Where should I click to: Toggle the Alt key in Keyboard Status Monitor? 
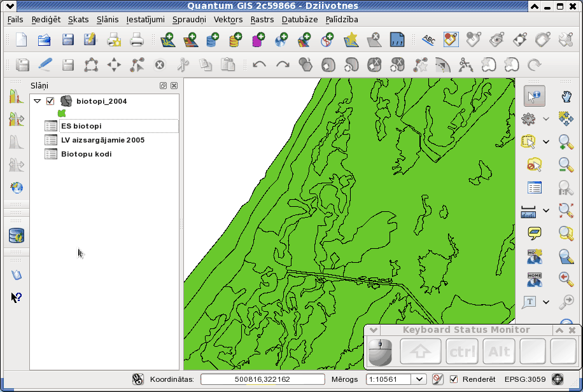click(x=499, y=351)
